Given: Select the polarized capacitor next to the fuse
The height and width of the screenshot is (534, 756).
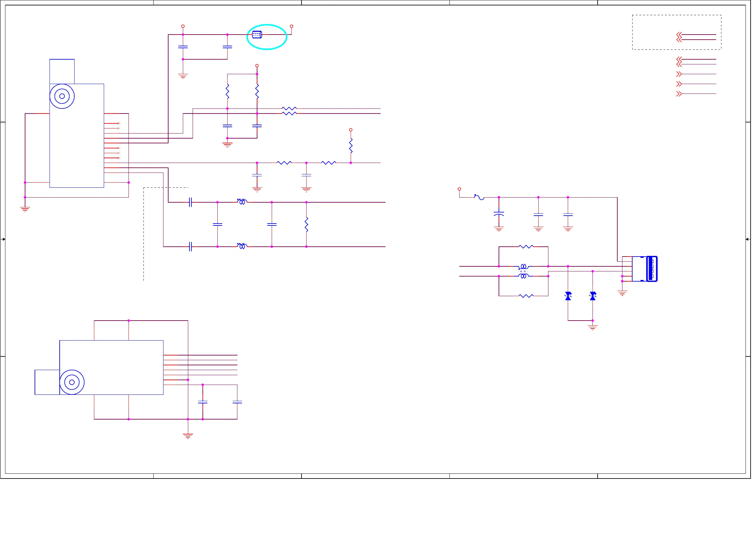Looking at the screenshot, I should pyautogui.click(x=499, y=214).
